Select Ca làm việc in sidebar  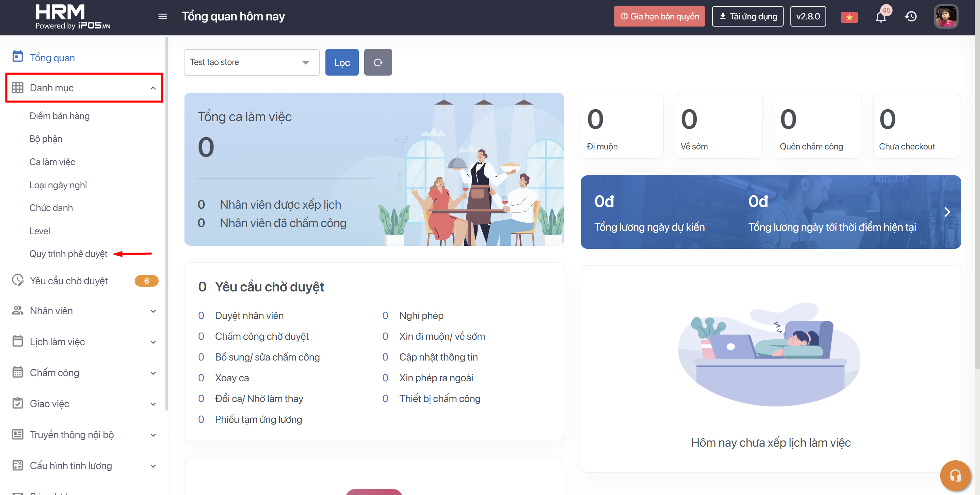click(52, 162)
